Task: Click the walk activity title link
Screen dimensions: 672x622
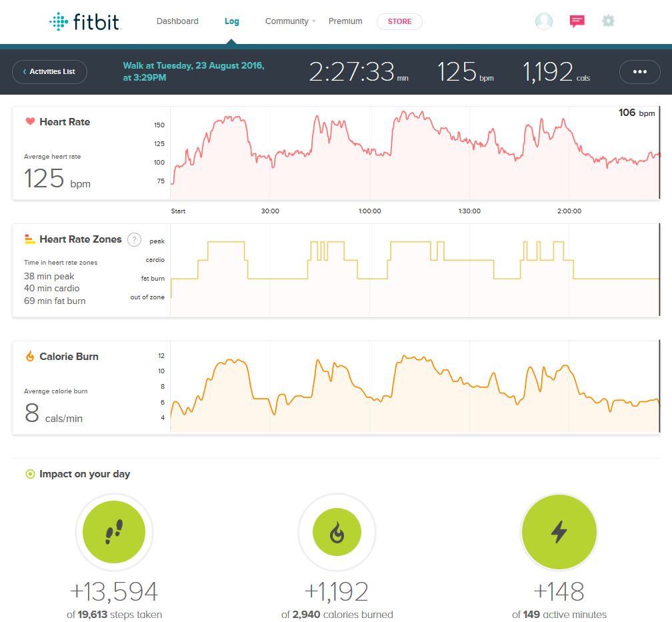Action: pos(193,71)
